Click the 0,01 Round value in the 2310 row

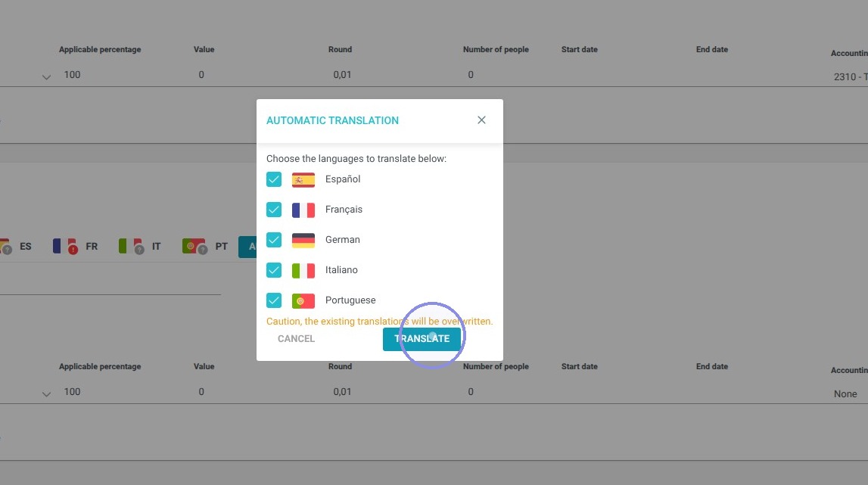342,75
